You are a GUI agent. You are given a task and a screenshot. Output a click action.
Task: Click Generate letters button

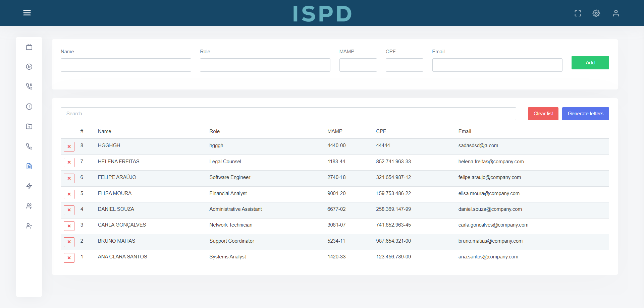point(585,114)
